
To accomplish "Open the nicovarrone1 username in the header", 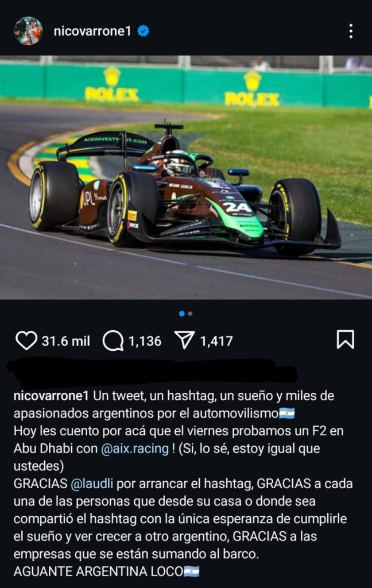I will click(92, 31).
